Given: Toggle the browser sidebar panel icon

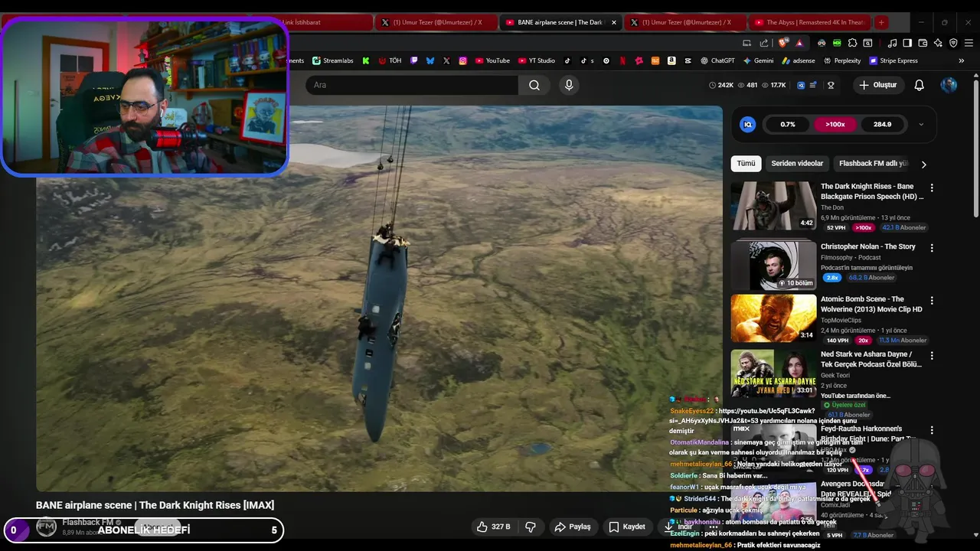Looking at the screenshot, I should pos(907,43).
